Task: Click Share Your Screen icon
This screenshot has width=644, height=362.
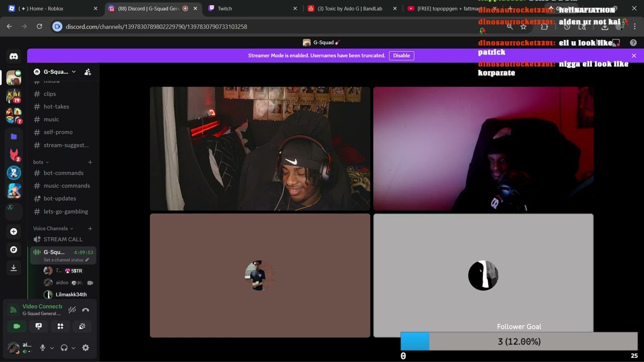Action: point(38,326)
